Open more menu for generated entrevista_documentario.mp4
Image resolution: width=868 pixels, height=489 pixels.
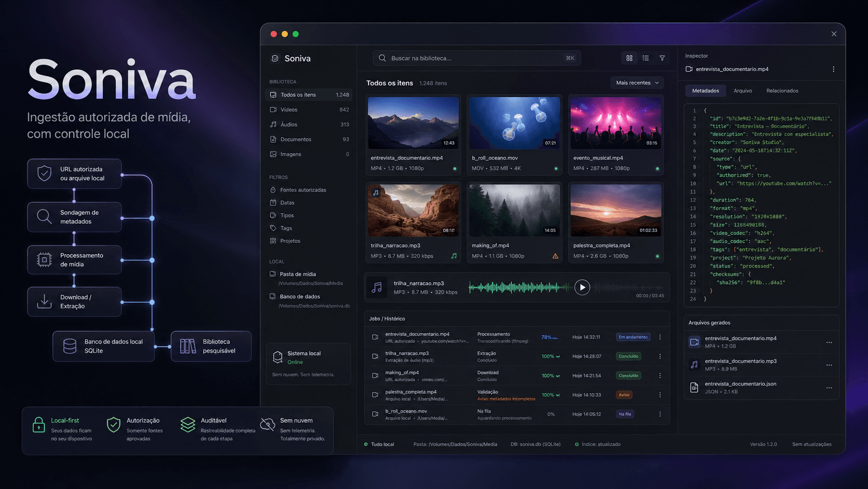point(829,342)
